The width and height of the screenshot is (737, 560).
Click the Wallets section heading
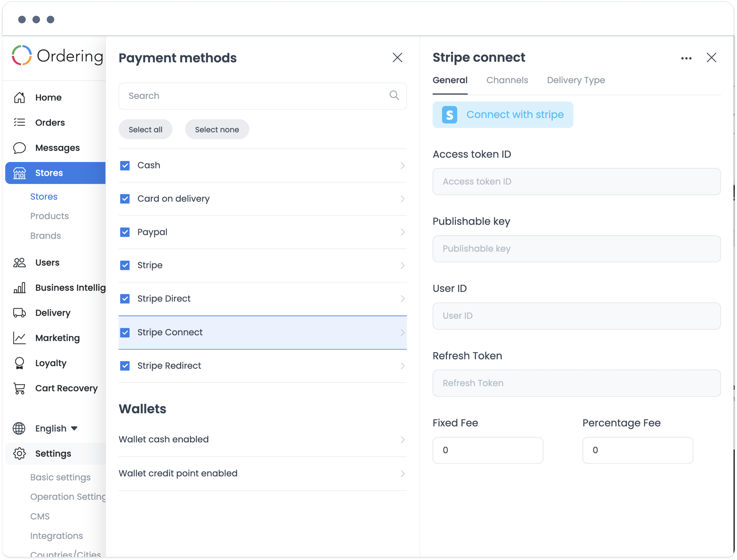[143, 409]
